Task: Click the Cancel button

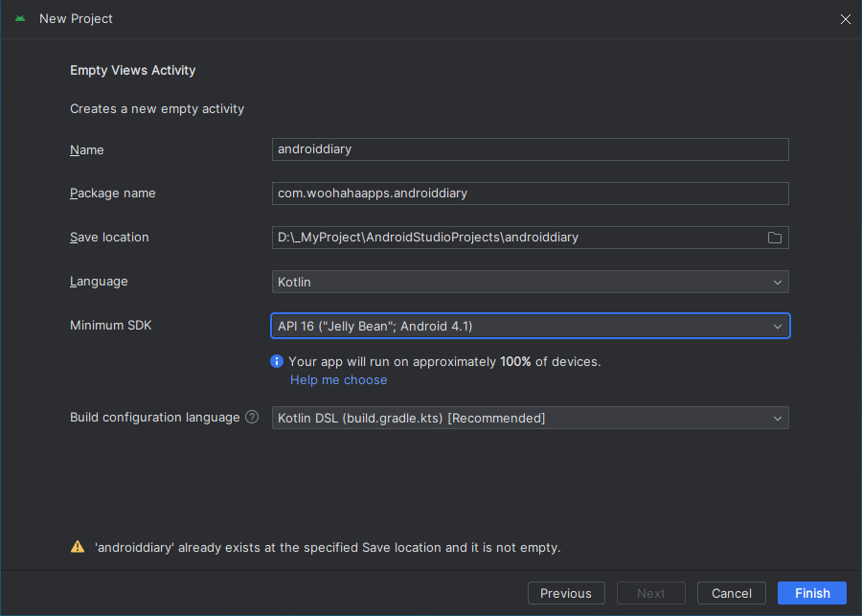Action: (x=732, y=593)
